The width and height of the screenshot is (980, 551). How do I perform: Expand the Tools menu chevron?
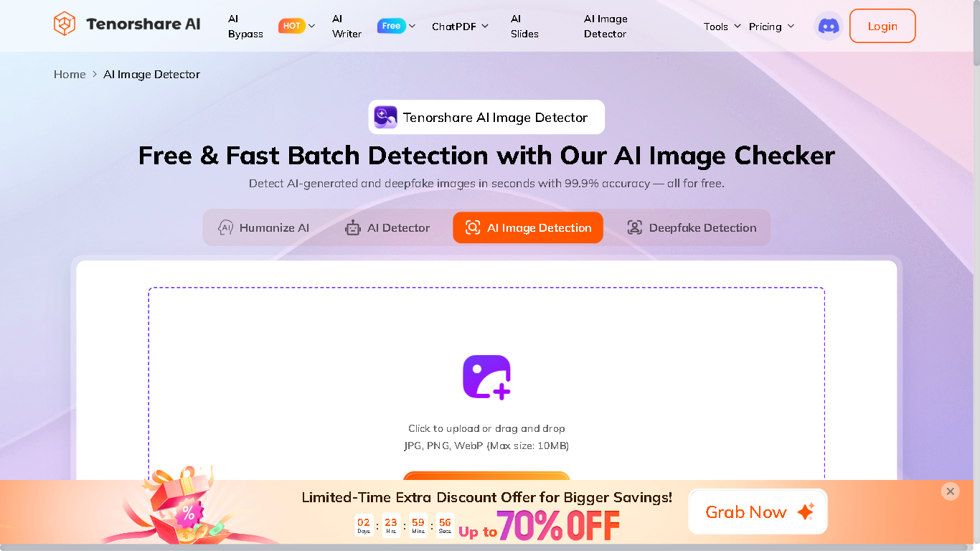tap(738, 26)
